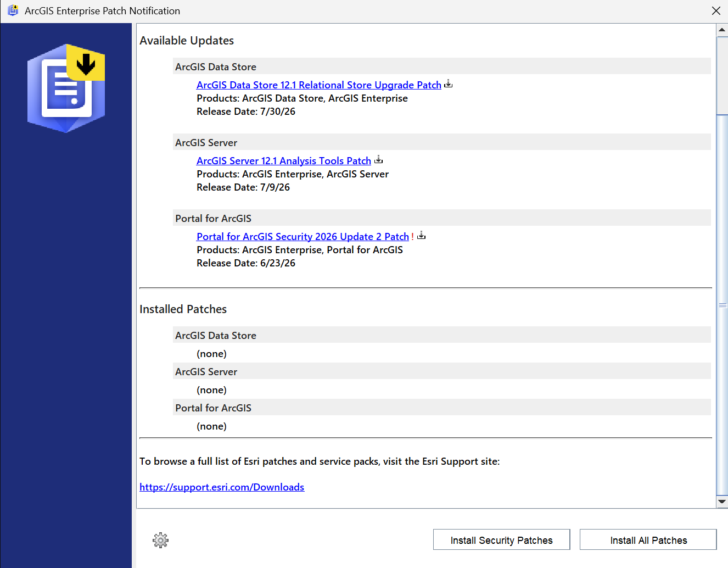Image resolution: width=728 pixels, height=568 pixels.
Task: Click the red exclamation security marker
Action: (412, 237)
